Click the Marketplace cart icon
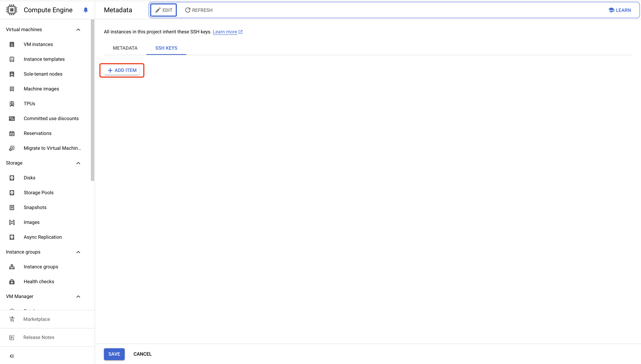Viewport: 641px width, 364px height. [12, 319]
